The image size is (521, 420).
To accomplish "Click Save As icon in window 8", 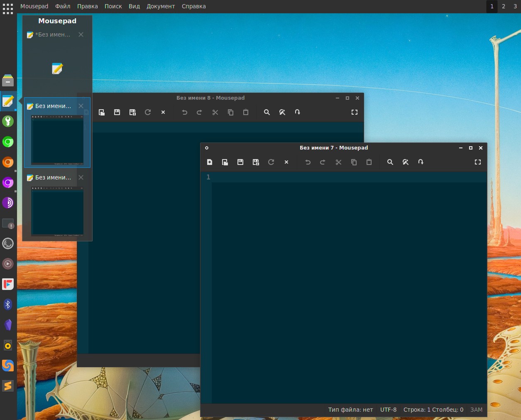I will (132, 112).
